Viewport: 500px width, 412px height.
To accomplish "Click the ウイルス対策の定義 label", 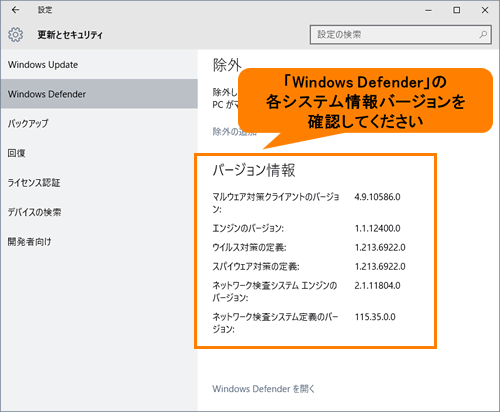I will (249, 247).
